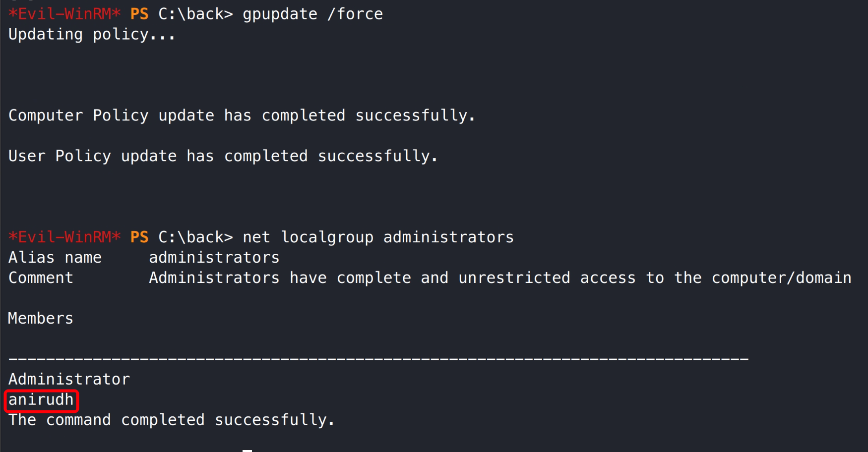The height and width of the screenshot is (452, 868).
Task: Click the Administrators comment description text
Action: 500,278
